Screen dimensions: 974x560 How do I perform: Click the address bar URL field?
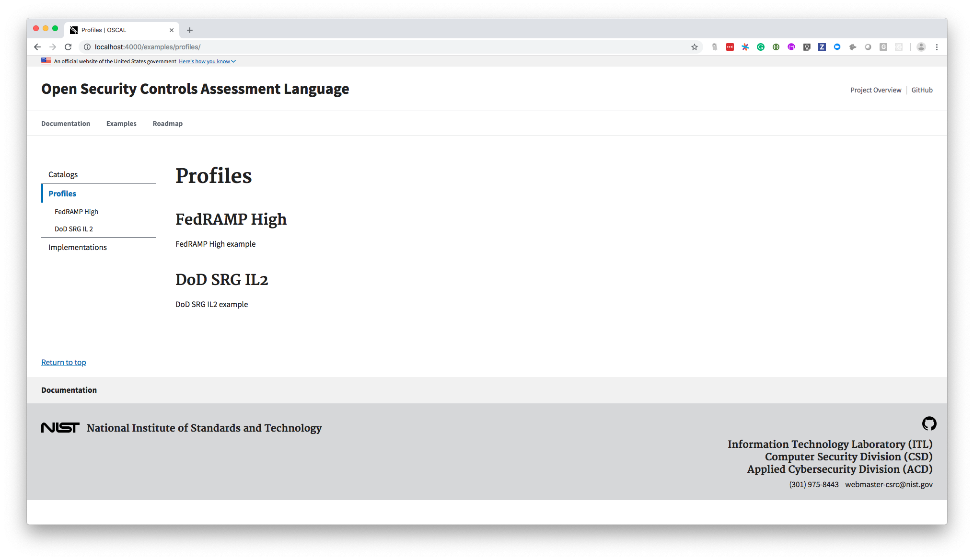[x=336, y=47]
